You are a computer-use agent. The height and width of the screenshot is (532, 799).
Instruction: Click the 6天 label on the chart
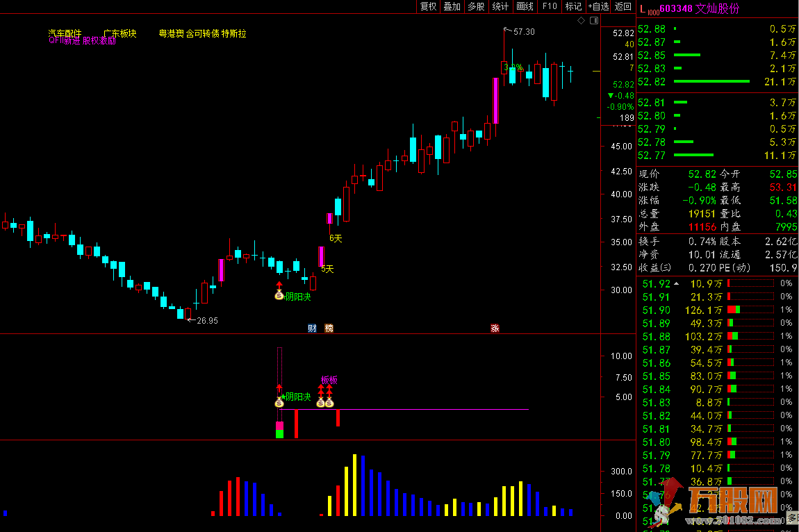coord(336,238)
